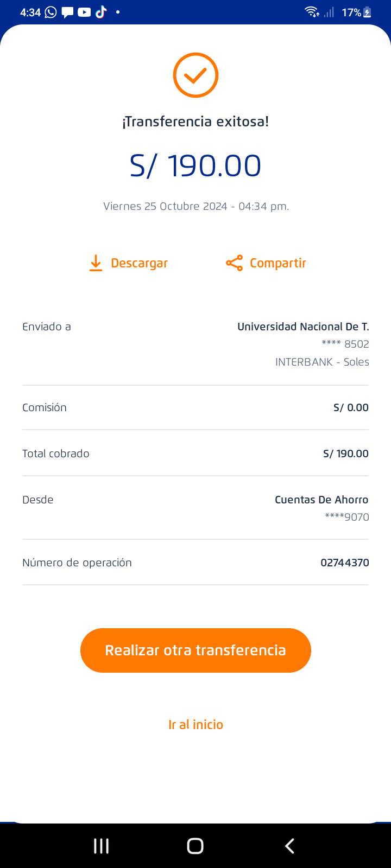Open the recent apps navigation button
The width and height of the screenshot is (391, 868).
pyautogui.click(x=101, y=846)
